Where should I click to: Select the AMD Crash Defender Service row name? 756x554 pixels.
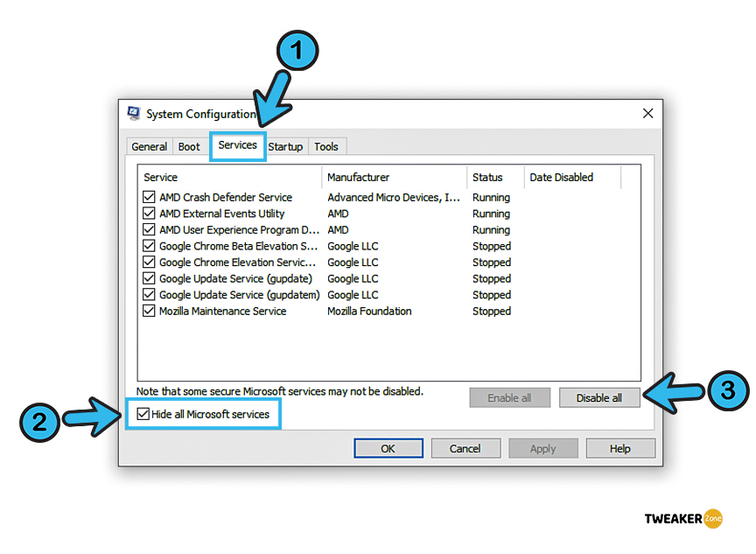[x=226, y=197]
